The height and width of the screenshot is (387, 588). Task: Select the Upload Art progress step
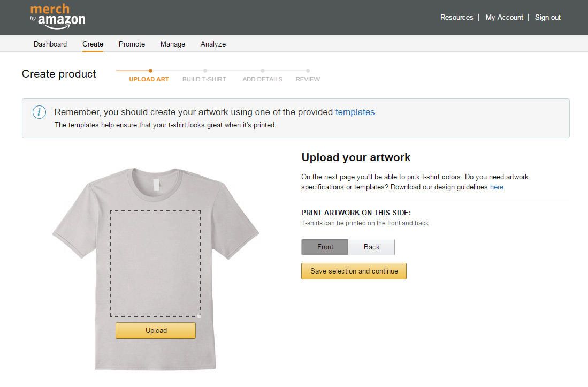(149, 79)
